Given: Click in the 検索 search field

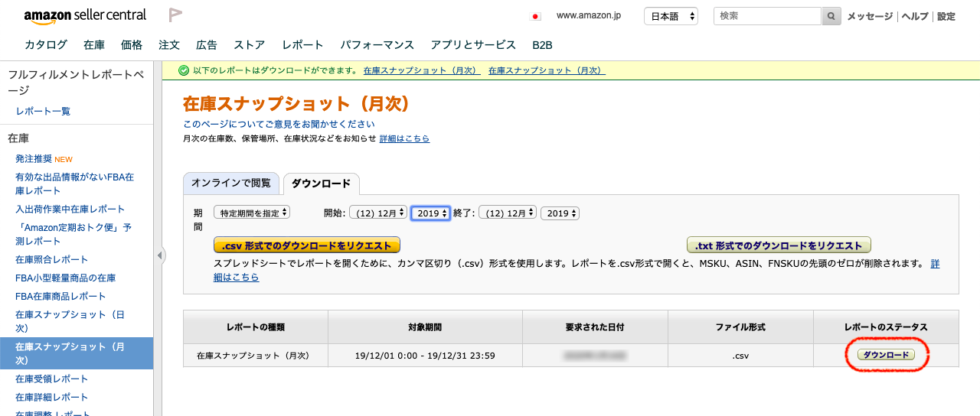Looking at the screenshot, I should click(767, 16).
